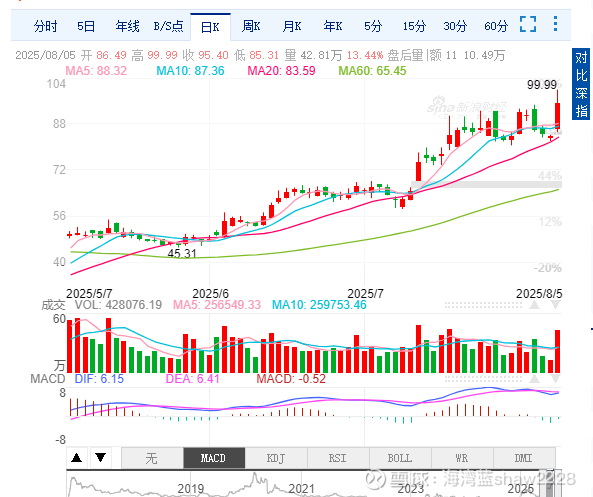Click the 2025/5/7 date axis label

[89, 294]
